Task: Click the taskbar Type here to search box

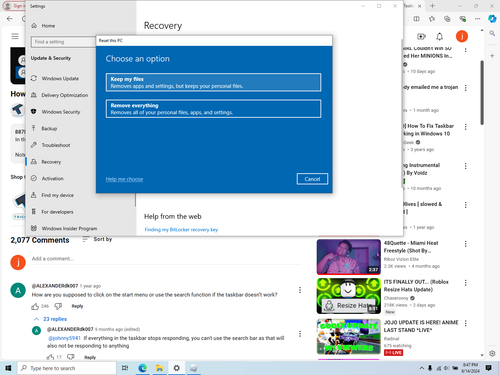Action: tap(67, 368)
